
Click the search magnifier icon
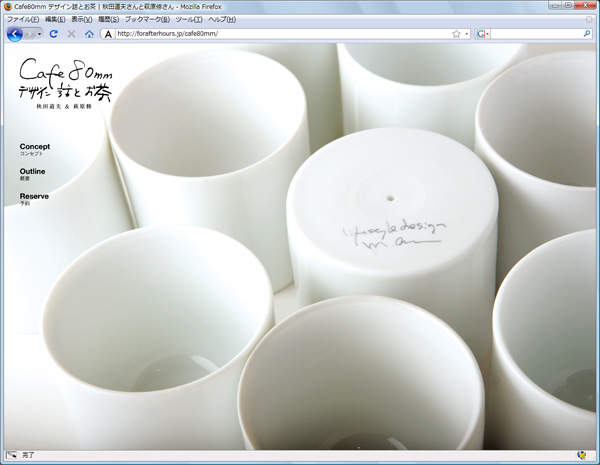(x=587, y=34)
